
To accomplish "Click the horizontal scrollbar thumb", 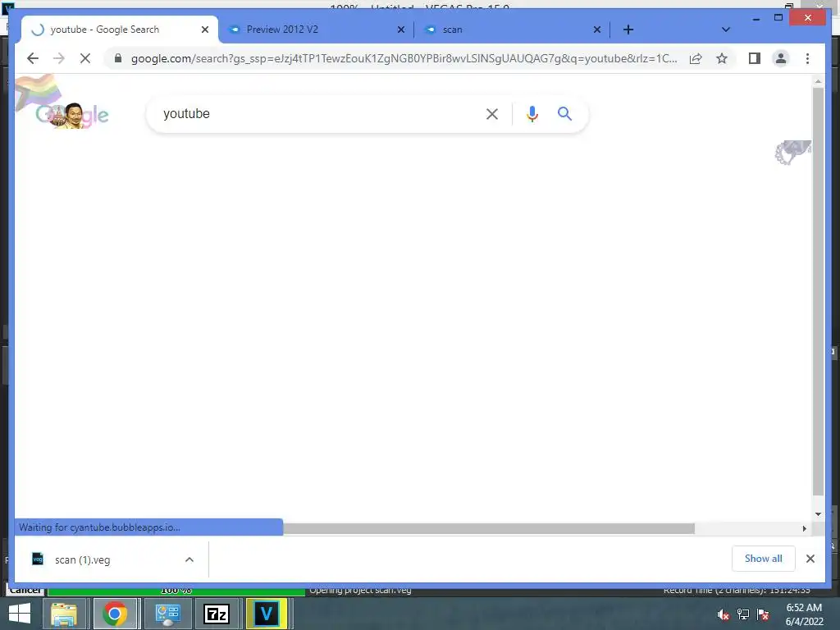I will coord(489,529).
